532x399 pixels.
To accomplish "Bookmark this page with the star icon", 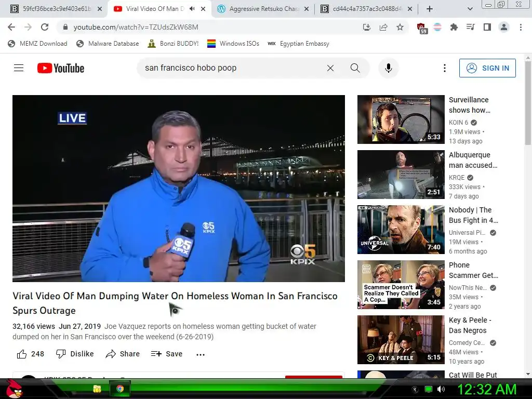I will coord(400,27).
